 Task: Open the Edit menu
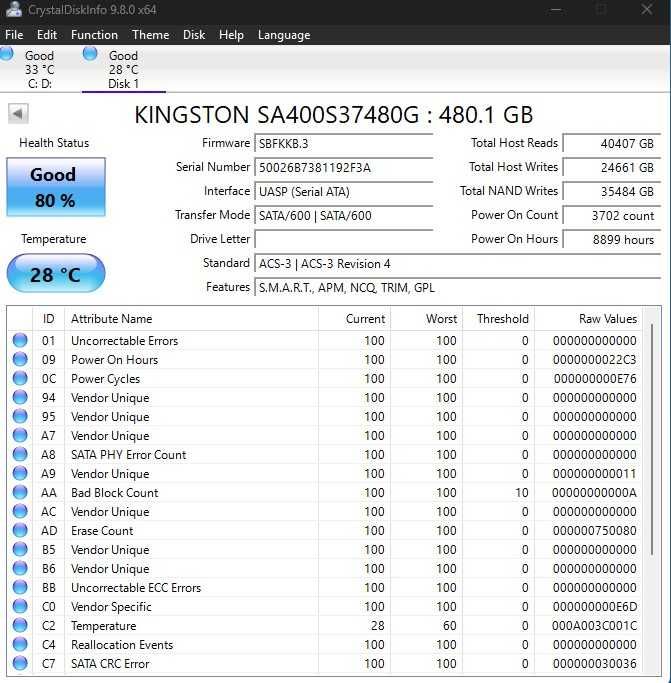coord(47,35)
